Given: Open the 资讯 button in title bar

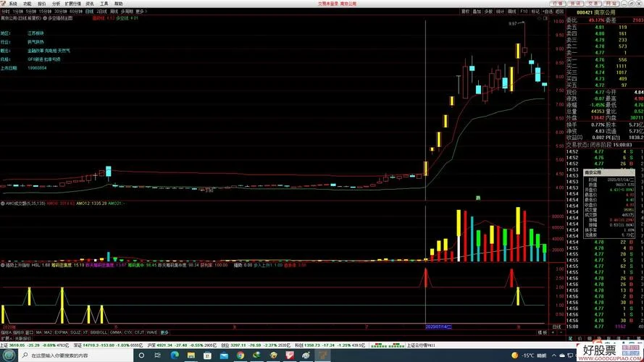Looking at the screenshot, I should coord(575,4).
